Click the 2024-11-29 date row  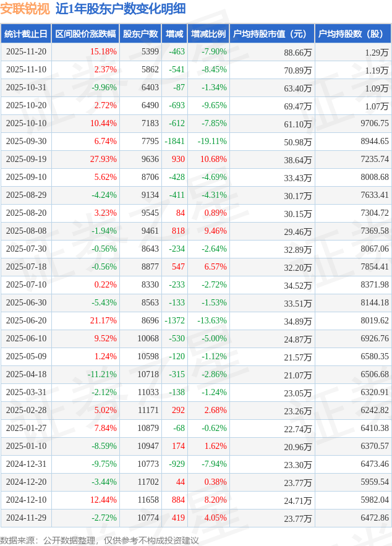click(26, 518)
